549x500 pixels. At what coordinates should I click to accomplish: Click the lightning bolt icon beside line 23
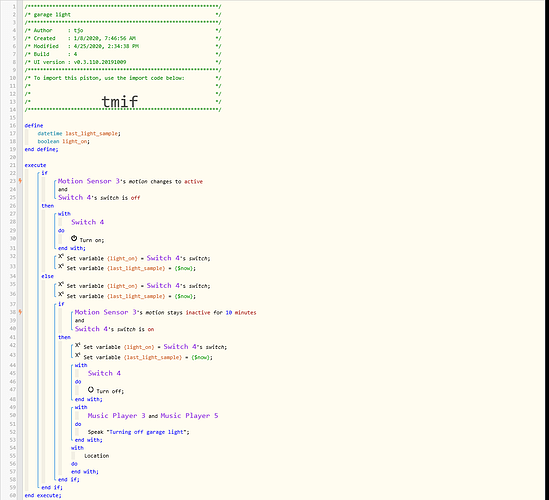tap(20, 181)
